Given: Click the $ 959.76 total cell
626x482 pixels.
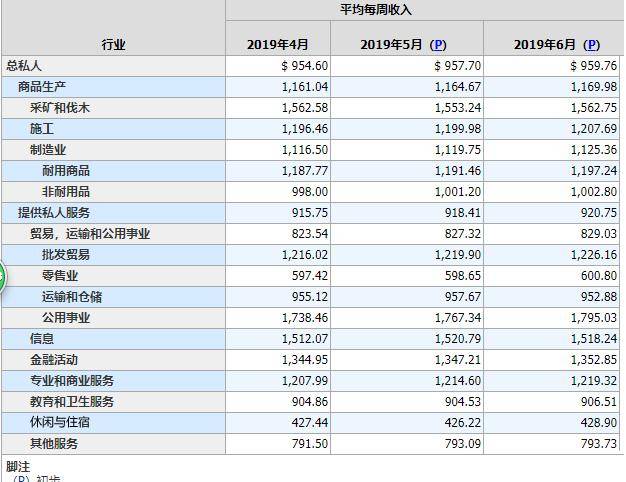Looking at the screenshot, I should [x=593, y=65].
